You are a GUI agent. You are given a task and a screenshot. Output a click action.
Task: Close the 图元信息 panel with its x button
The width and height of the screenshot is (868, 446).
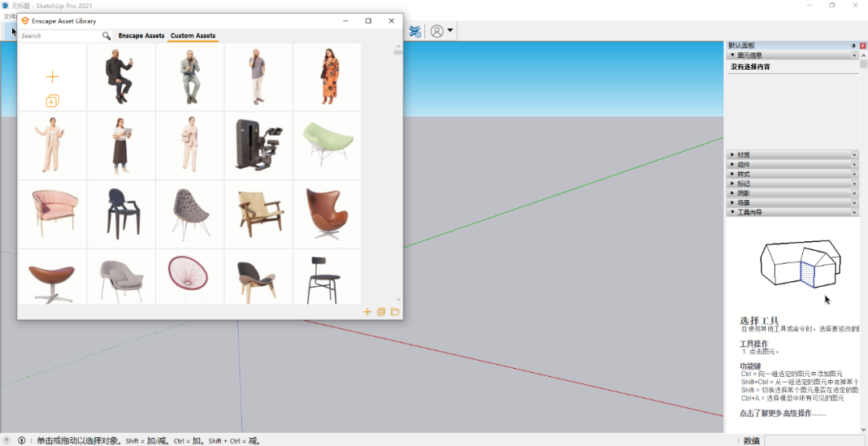coord(854,55)
